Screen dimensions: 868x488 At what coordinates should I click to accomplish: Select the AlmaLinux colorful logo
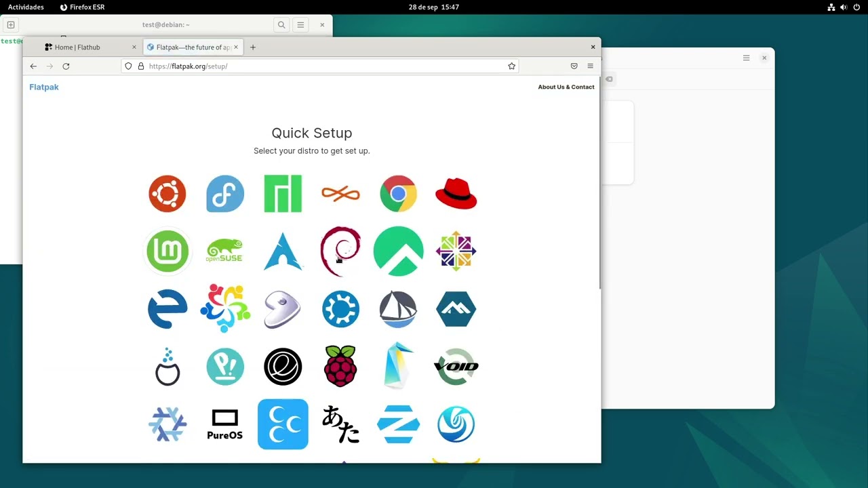225,309
